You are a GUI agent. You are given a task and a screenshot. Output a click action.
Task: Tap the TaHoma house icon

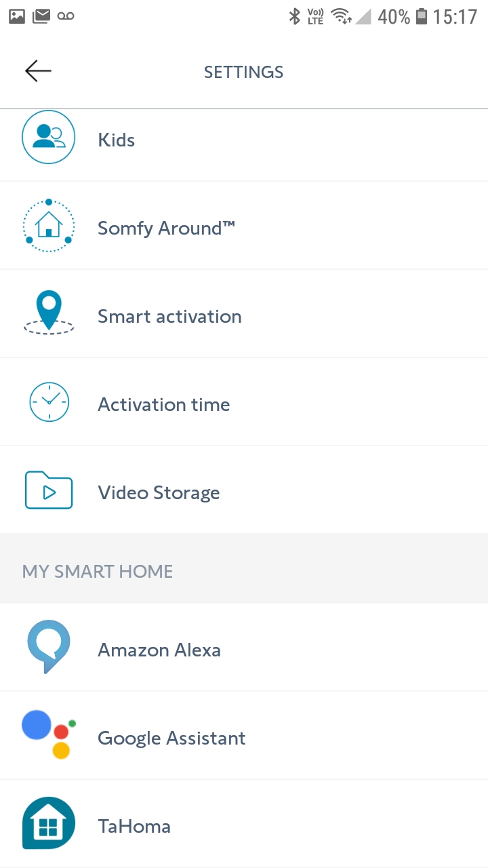tap(48, 823)
